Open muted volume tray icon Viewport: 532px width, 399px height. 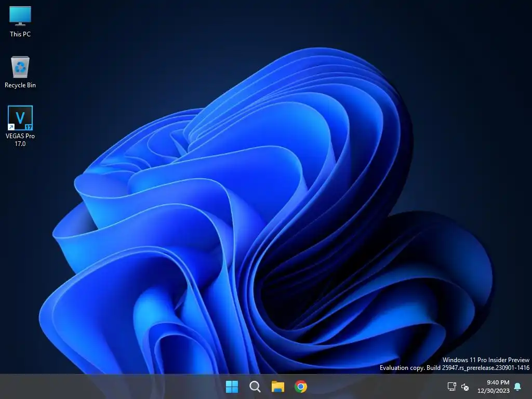465,387
